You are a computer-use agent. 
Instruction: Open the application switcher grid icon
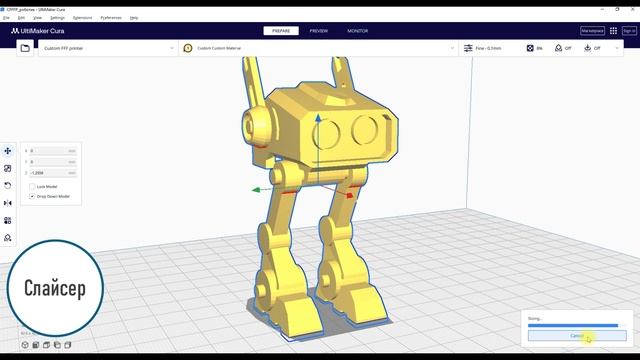tap(613, 31)
